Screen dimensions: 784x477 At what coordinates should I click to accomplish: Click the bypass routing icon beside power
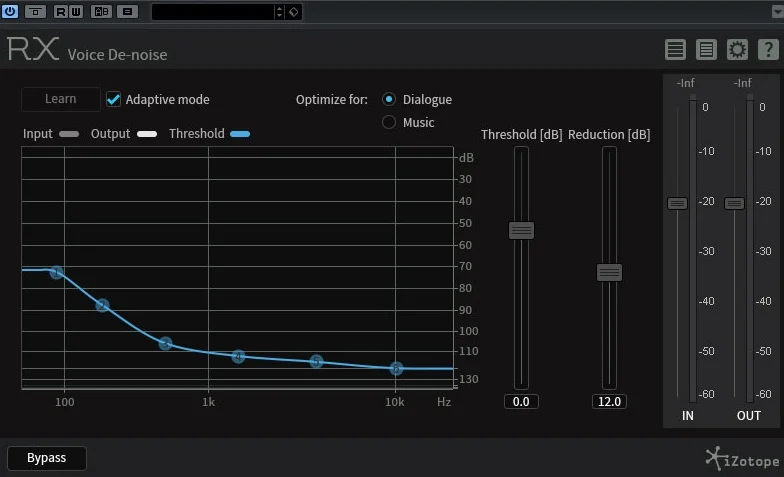point(35,11)
